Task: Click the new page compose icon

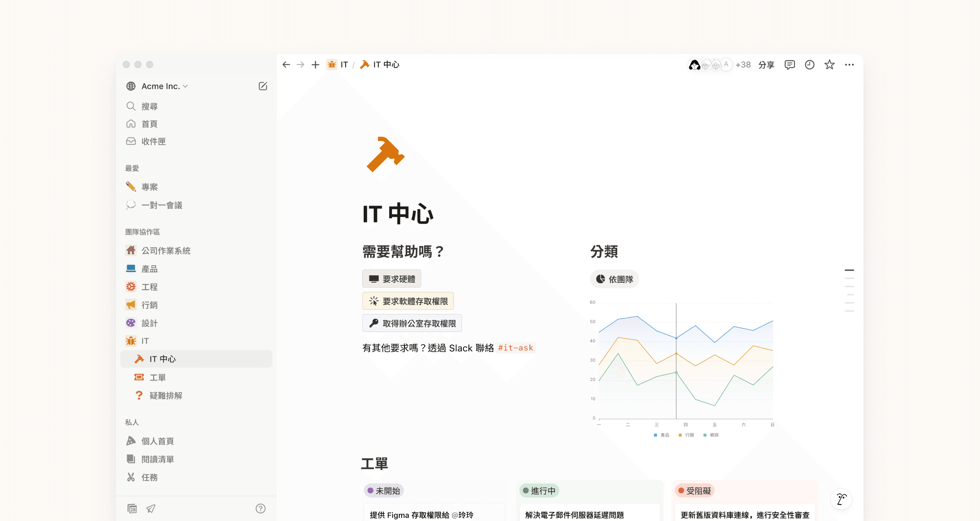Action: pos(263,86)
